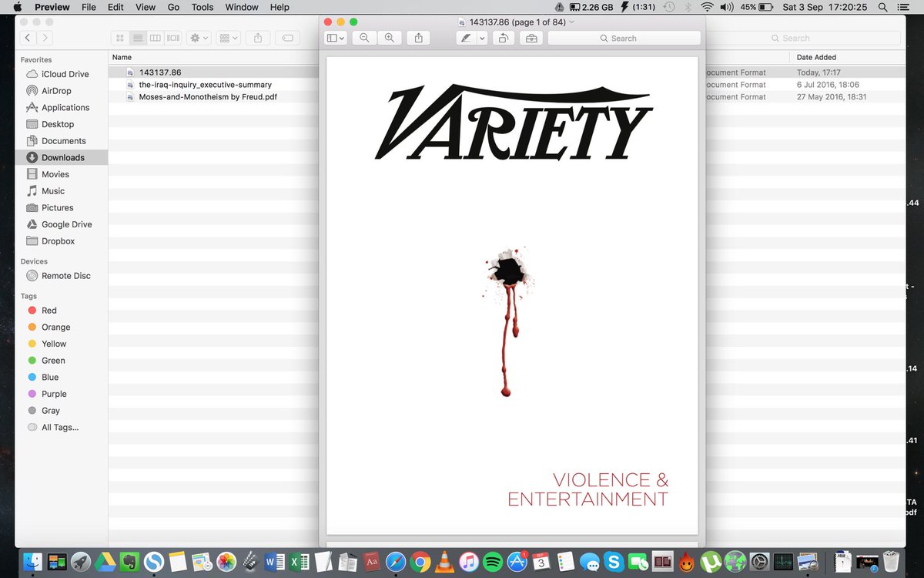This screenshot has width=924, height=578.
Task: Sort Finder list by Date Added
Action: point(816,57)
